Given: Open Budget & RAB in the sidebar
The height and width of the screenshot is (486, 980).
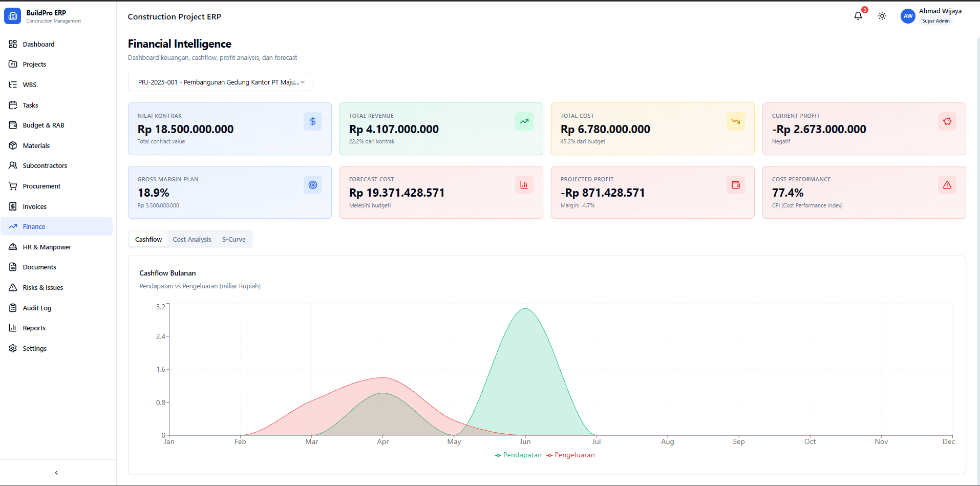Looking at the screenshot, I should (x=44, y=125).
